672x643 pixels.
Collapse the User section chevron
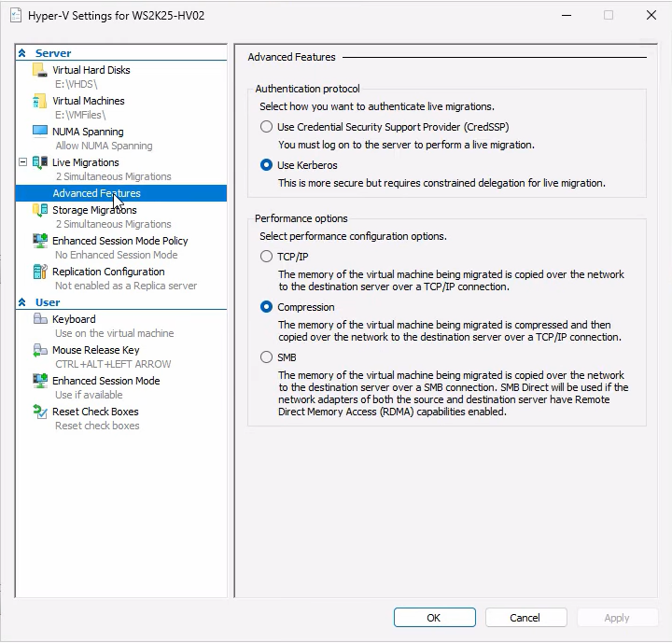[22, 302]
